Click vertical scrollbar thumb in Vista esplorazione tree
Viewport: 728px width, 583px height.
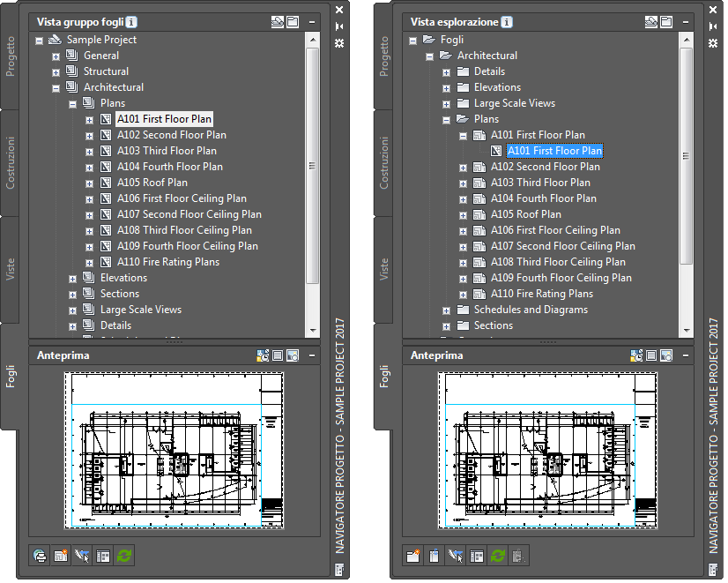(686, 156)
